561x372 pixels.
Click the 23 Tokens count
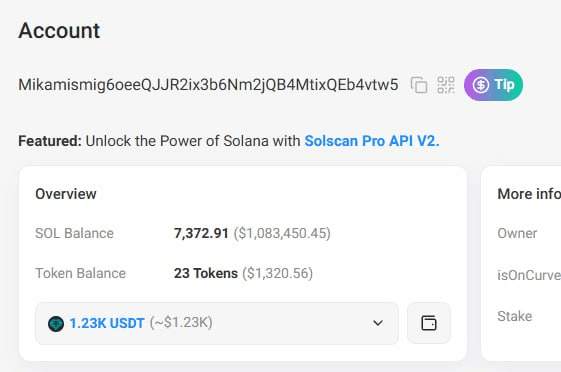tap(206, 273)
